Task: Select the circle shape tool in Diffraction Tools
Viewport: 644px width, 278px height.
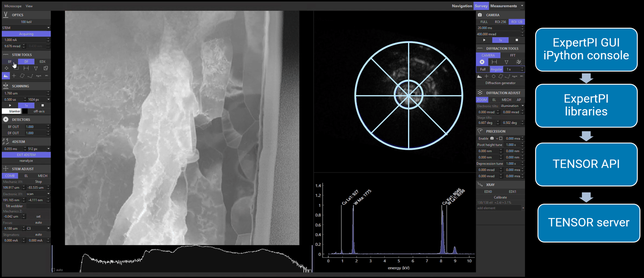Action: tap(493, 76)
